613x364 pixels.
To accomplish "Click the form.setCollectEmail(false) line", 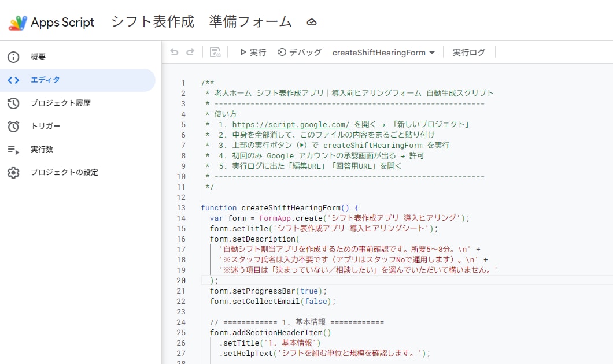I will click(x=272, y=302).
